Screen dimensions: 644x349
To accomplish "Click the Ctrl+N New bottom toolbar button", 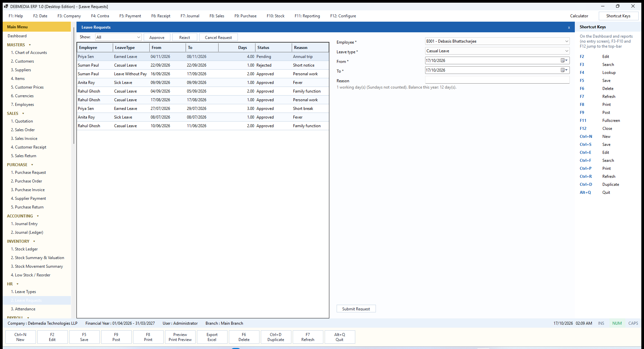I will pyautogui.click(x=20, y=337).
